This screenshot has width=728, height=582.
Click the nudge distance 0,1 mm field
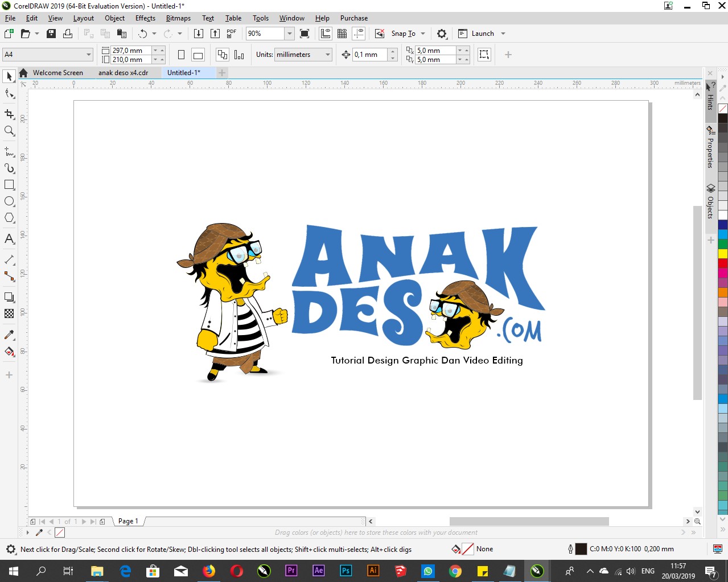[x=370, y=55]
